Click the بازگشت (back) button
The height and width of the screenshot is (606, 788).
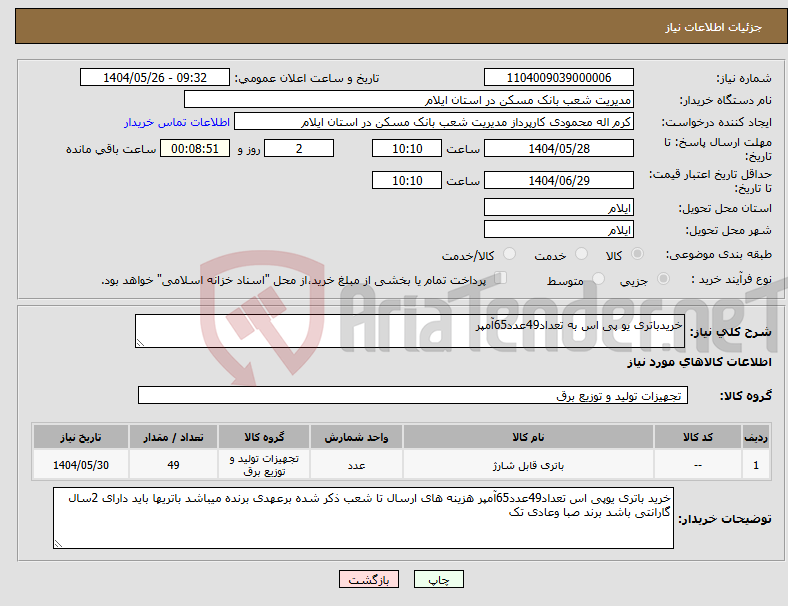click(x=369, y=579)
